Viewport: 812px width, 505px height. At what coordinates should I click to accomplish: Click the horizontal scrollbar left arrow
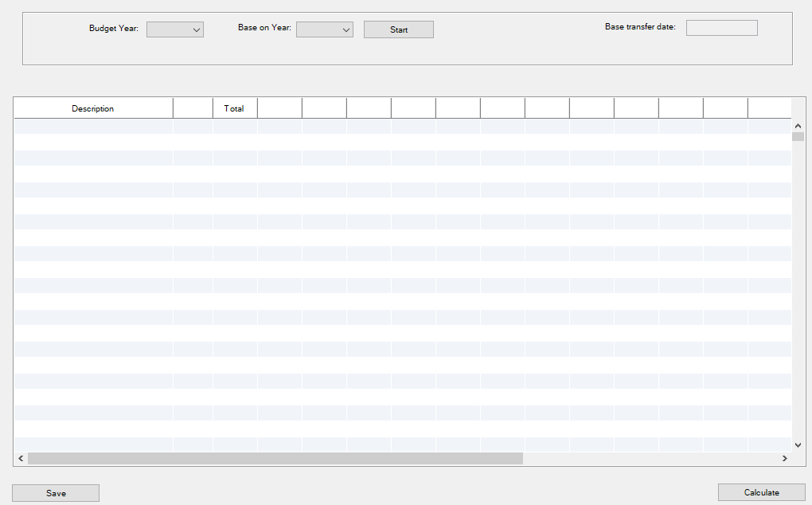click(x=21, y=459)
